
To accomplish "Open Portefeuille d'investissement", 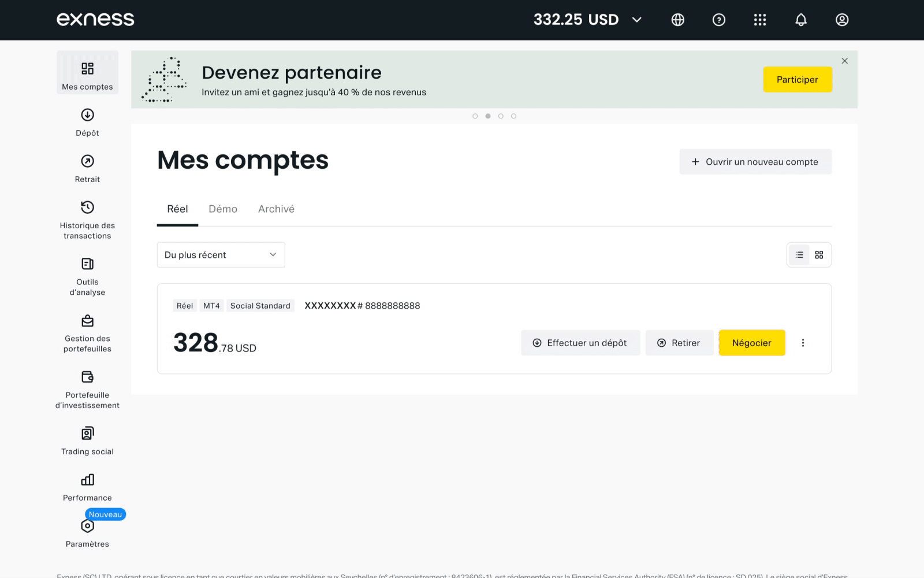I will click(x=87, y=390).
